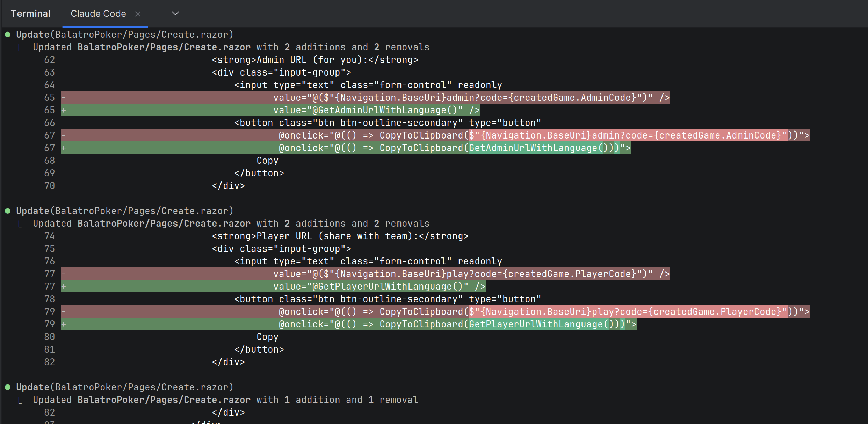
Task: Select the Claude Code tab
Action: coord(98,14)
